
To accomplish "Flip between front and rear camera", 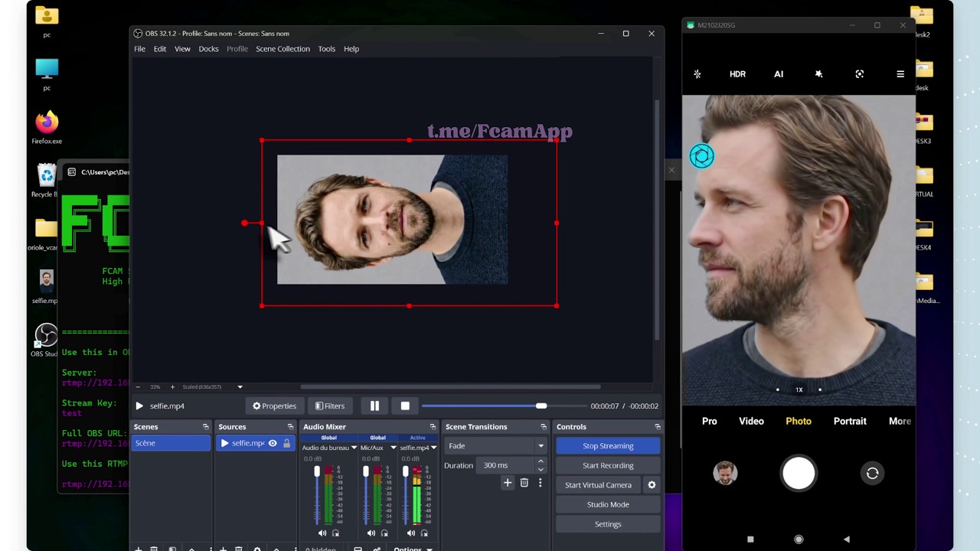I will tap(872, 474).
